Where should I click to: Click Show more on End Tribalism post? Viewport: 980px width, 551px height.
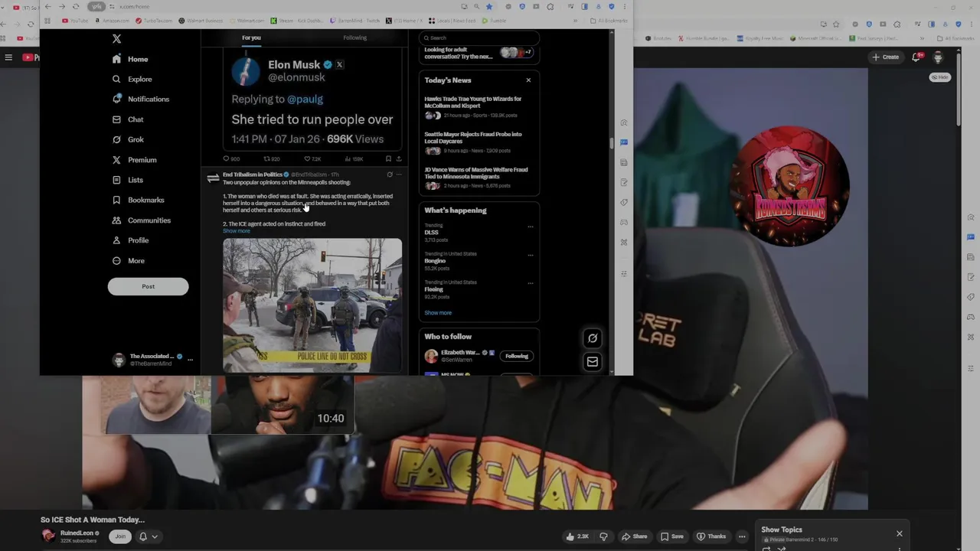point(237,231)
